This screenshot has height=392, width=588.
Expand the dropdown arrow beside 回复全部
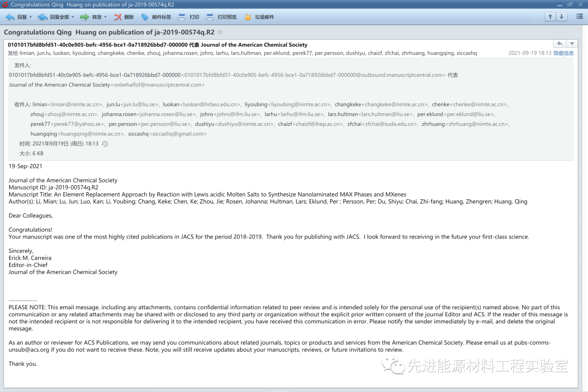coord(73,17)
